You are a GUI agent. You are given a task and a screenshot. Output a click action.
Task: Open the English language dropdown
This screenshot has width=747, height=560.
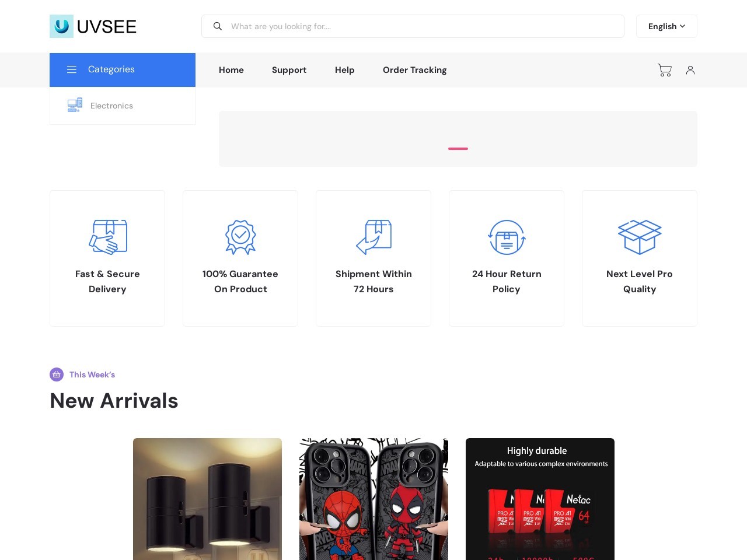[x=666, y=26]
